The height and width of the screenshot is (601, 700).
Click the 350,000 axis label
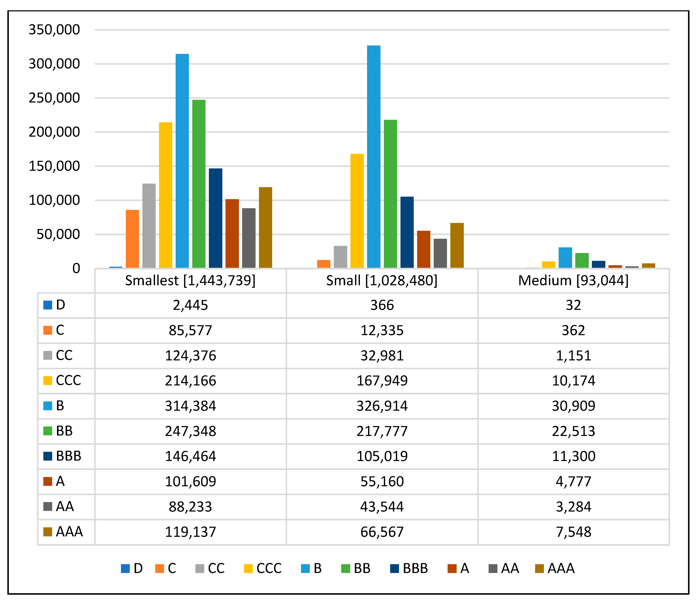[x=54, y=30]
